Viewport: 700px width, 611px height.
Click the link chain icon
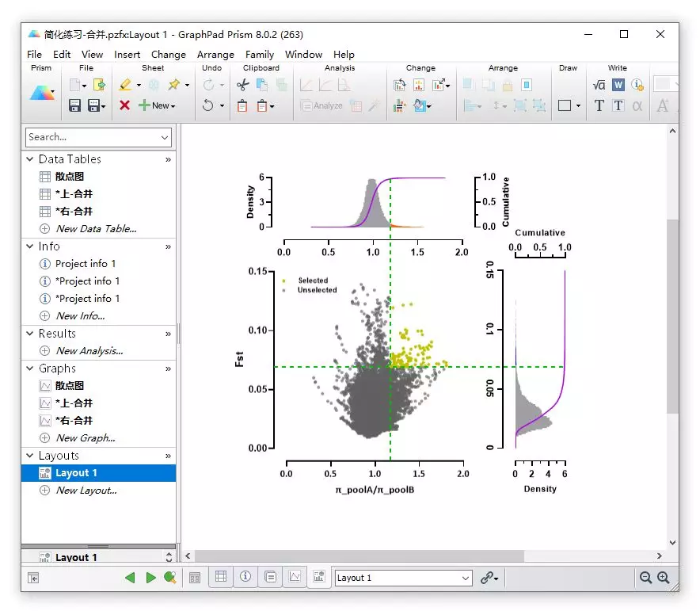pyautogui.click(x=487, y=578)
